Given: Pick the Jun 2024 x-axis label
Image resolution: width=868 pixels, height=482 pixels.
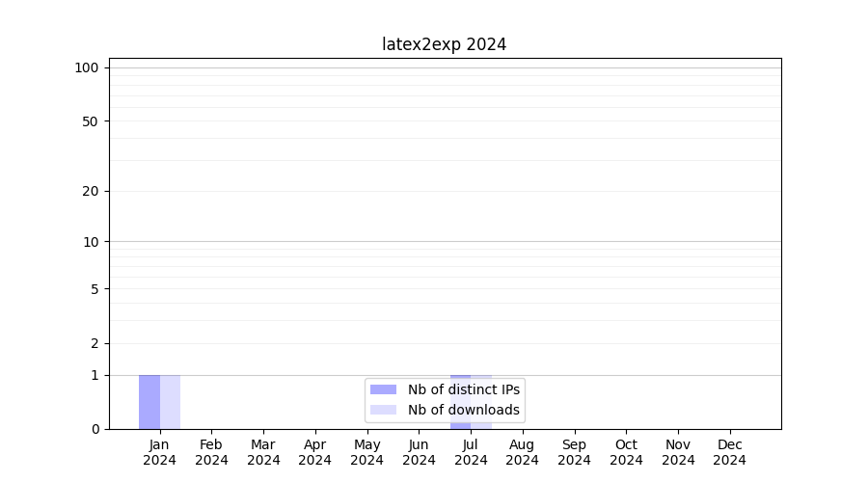Looking at the screenshot, I should click(419, 452).
